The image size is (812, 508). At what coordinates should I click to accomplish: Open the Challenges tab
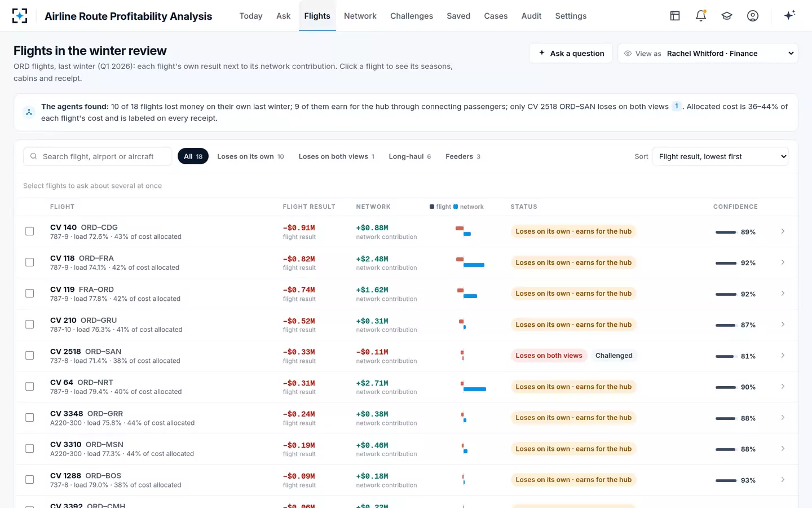412,16
